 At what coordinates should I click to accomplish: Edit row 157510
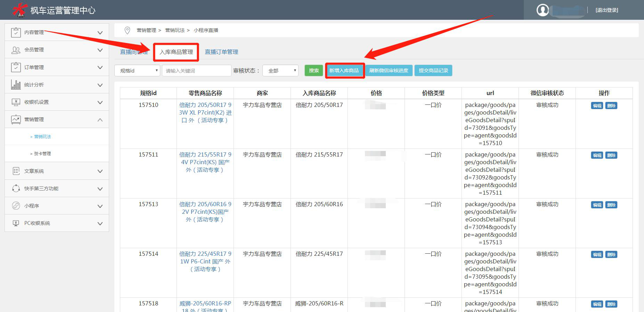[x=597, y=106]
